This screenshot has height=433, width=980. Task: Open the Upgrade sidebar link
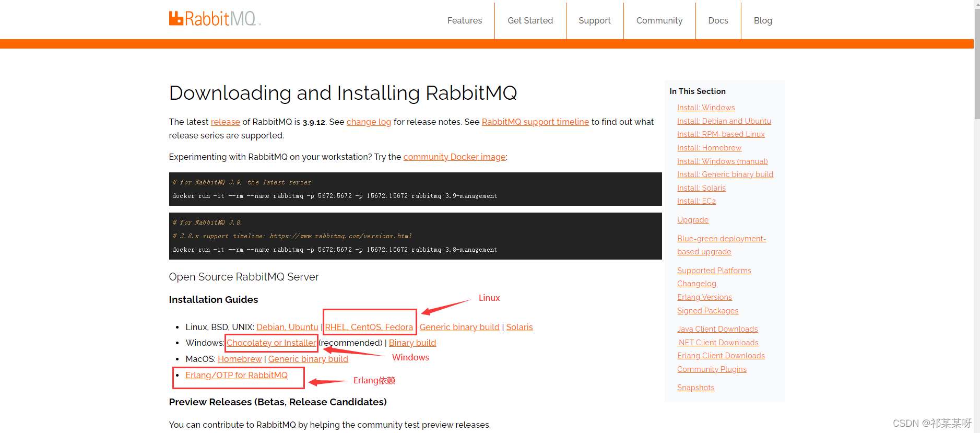pos(693,220)
